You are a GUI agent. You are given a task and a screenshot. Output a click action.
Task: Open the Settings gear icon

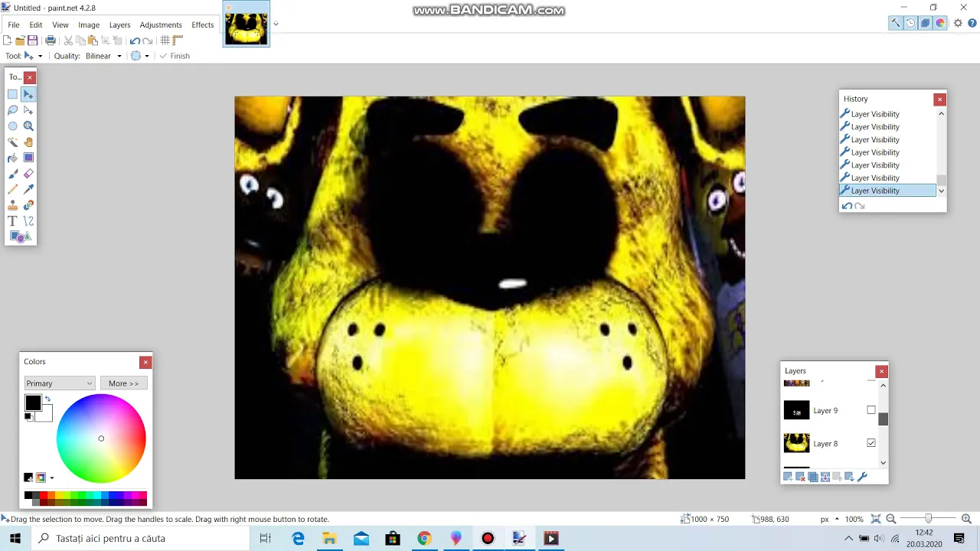(958, 23)
